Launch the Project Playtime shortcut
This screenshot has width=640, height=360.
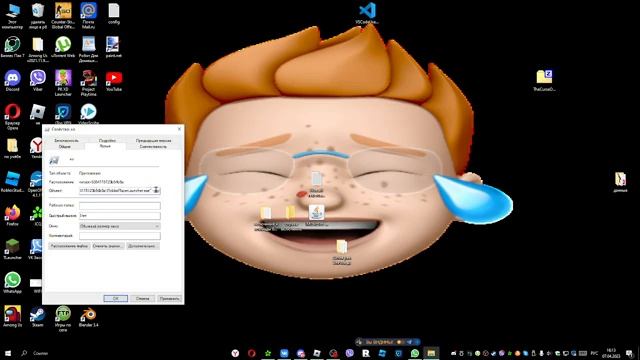pos(88,83)
